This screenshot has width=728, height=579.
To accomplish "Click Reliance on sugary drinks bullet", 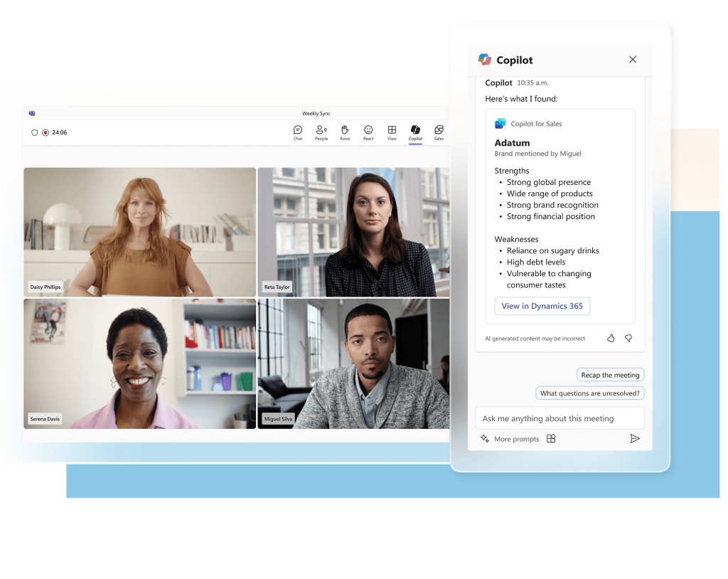I will tap(553, 251).
